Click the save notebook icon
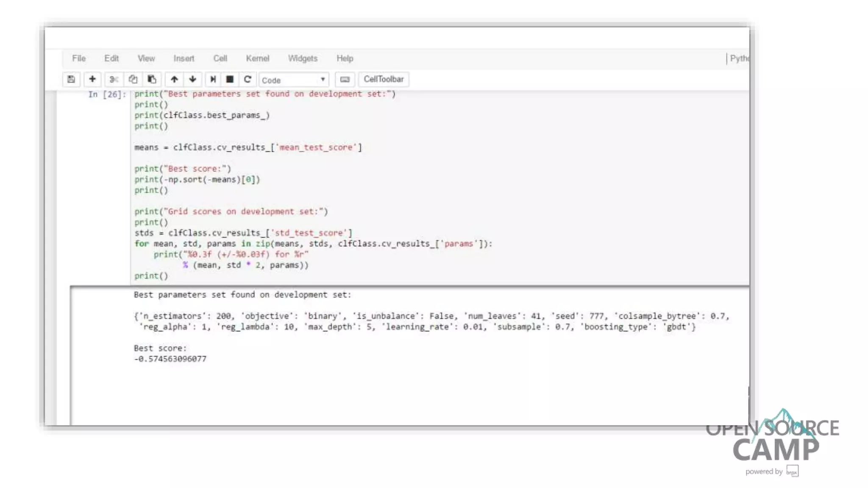This screenshot has width=868, height=488. coord(71,79)
